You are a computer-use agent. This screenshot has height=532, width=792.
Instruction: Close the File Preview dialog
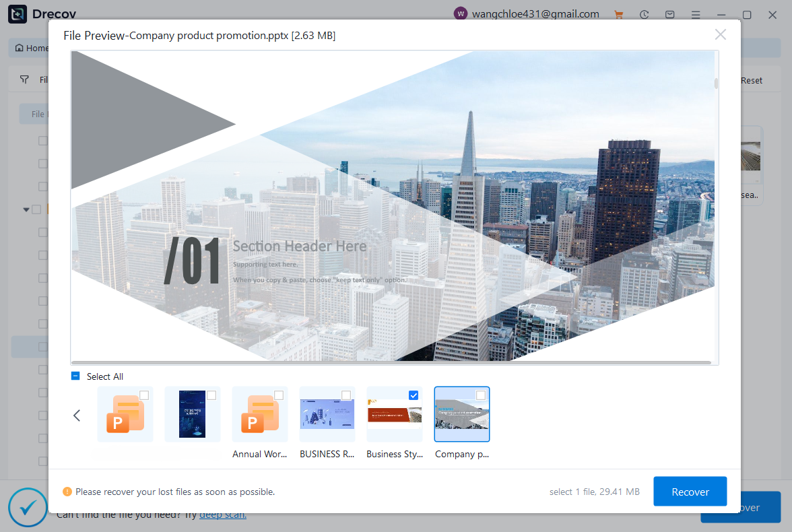[x=720, y=35]
